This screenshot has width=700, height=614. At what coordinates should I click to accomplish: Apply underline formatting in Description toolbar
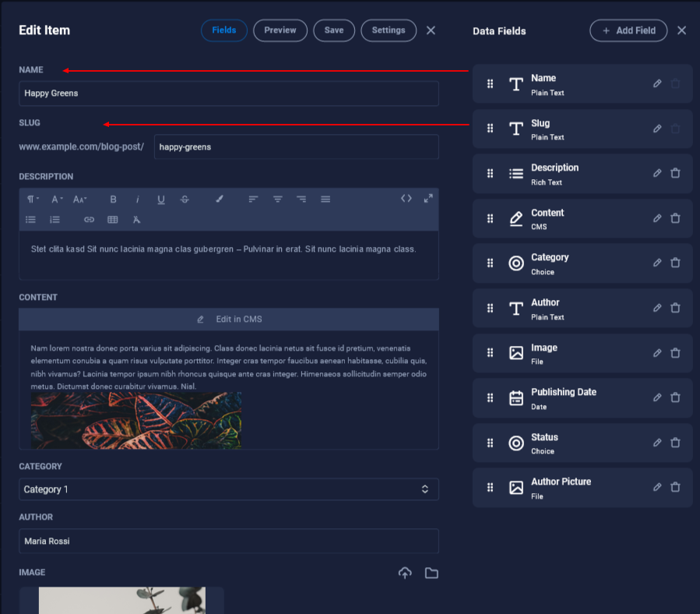[x=161, y=199]
